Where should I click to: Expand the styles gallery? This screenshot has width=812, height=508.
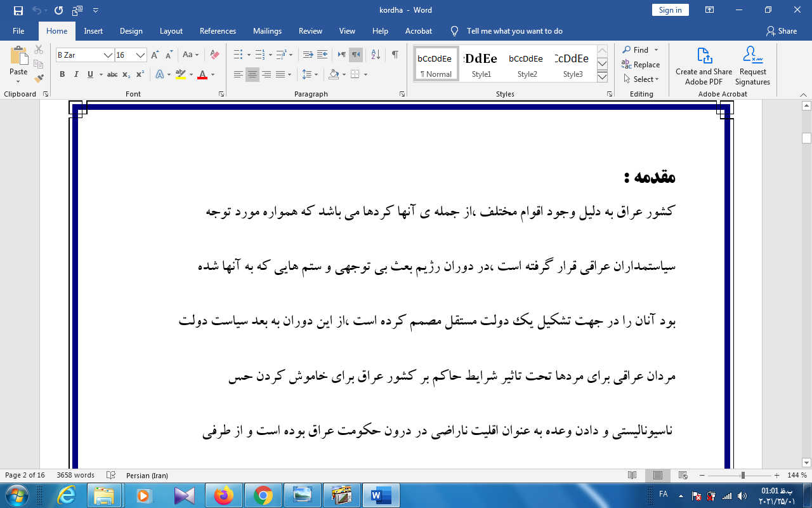click(x=603, y=77)
